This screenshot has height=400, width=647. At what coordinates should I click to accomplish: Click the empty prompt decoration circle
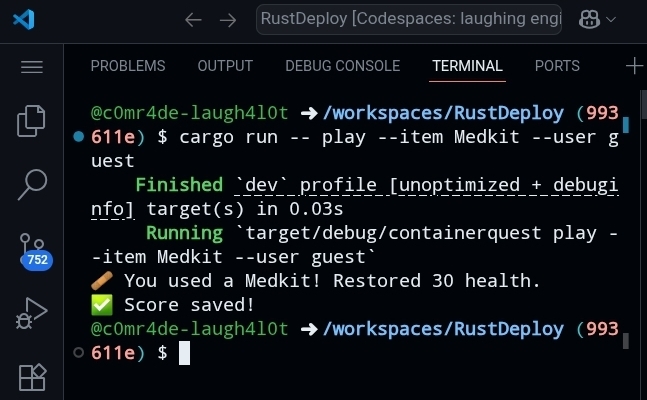click(x=78, y=352)
